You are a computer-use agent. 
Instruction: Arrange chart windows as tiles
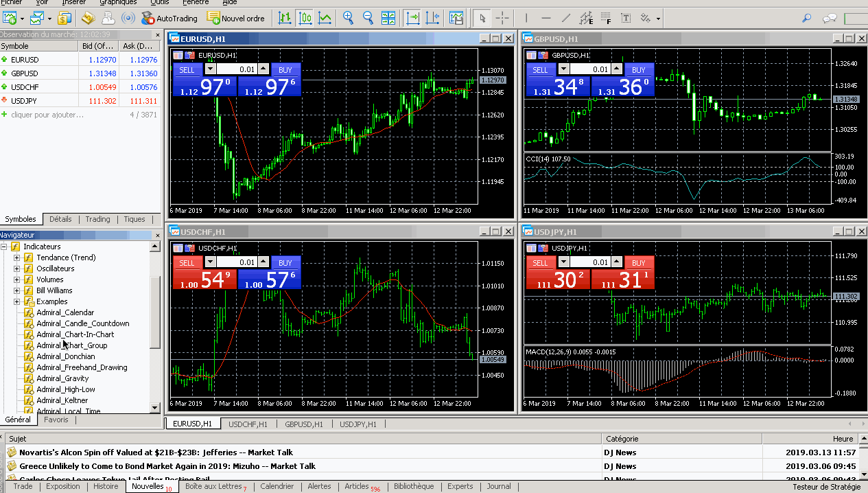[x=388, y=19]
